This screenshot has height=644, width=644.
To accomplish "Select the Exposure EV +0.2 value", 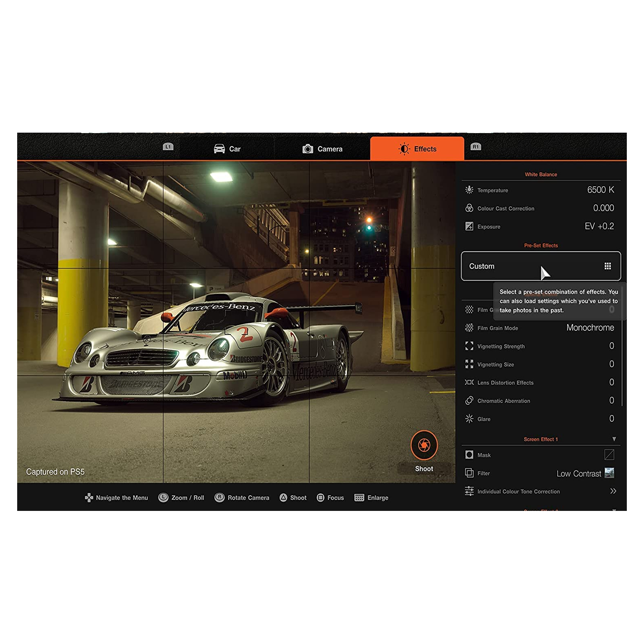I will 599,226.
